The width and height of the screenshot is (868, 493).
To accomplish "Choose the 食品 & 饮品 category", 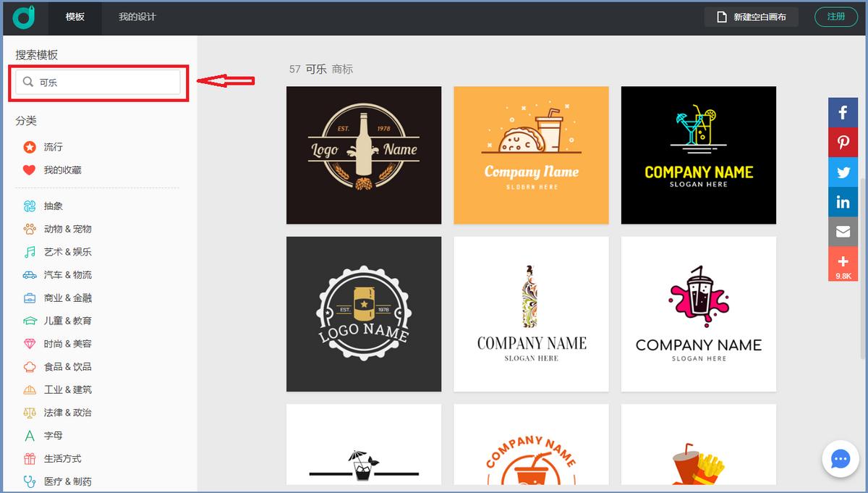I will click(x=67, y=367).
